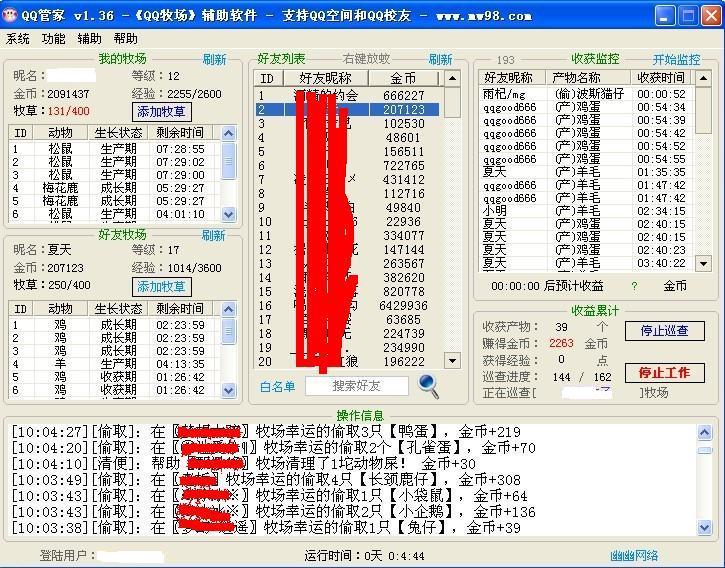Click log entry at 10:04:20 about 孔雀蛋
Image resolution: width=725 pixels, height=568 pixels.
pyautogui.click(x=273, y=448)
